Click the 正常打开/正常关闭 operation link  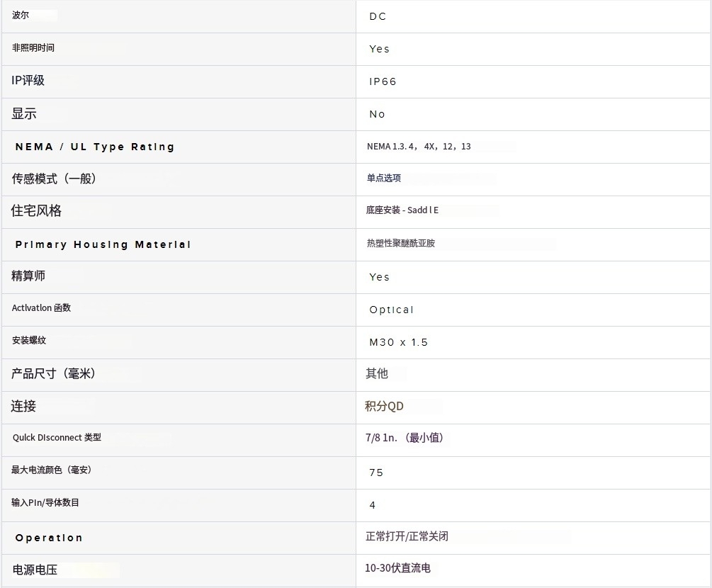[x=407, y=536]
